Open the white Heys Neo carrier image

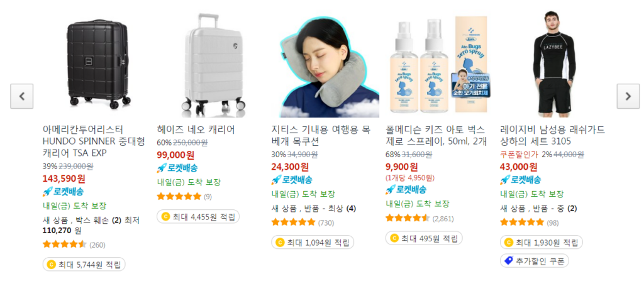click(213, 65)
